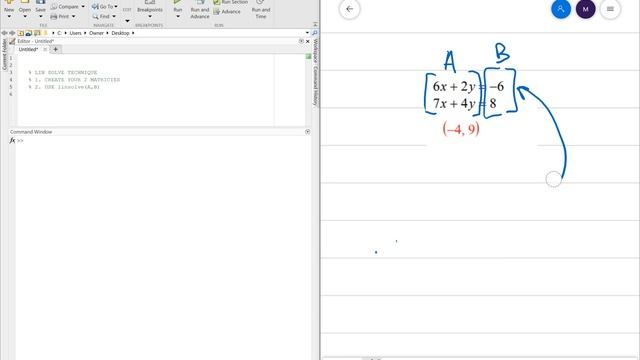Go back in folder history
This screenshot has width=640, height=360.
4,33
